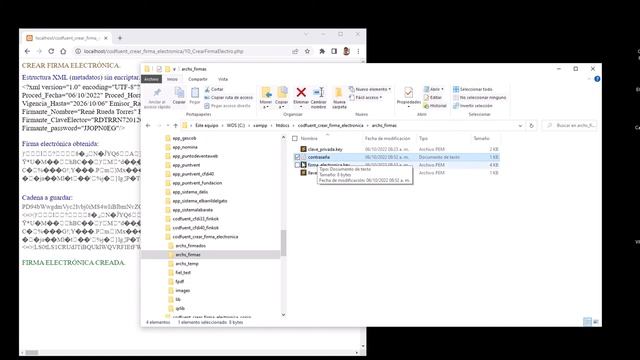Click the Nueva carpeta icon
Viewport: 640px width, 360px height.
(x=339, y=93)
